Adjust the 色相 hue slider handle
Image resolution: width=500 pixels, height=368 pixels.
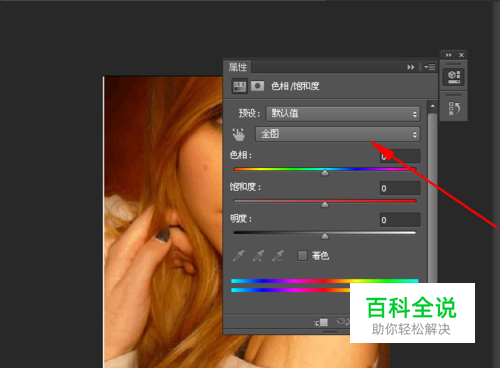325,173
